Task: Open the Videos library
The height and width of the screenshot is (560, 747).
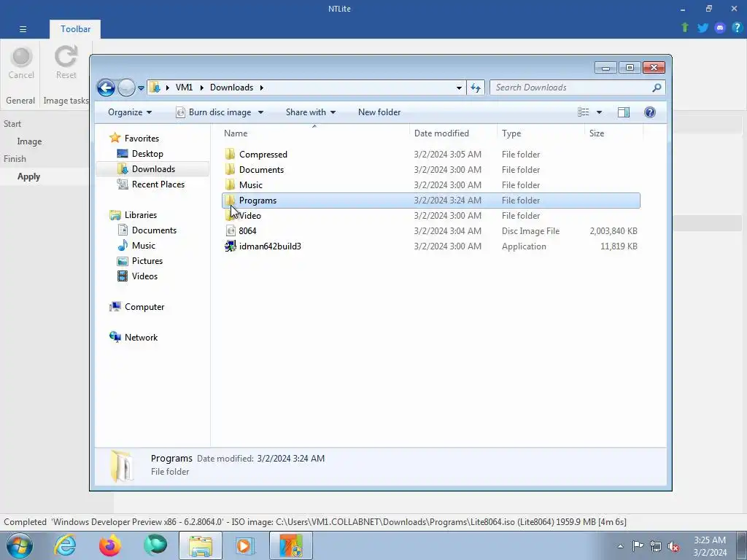Action: (144, 276)
